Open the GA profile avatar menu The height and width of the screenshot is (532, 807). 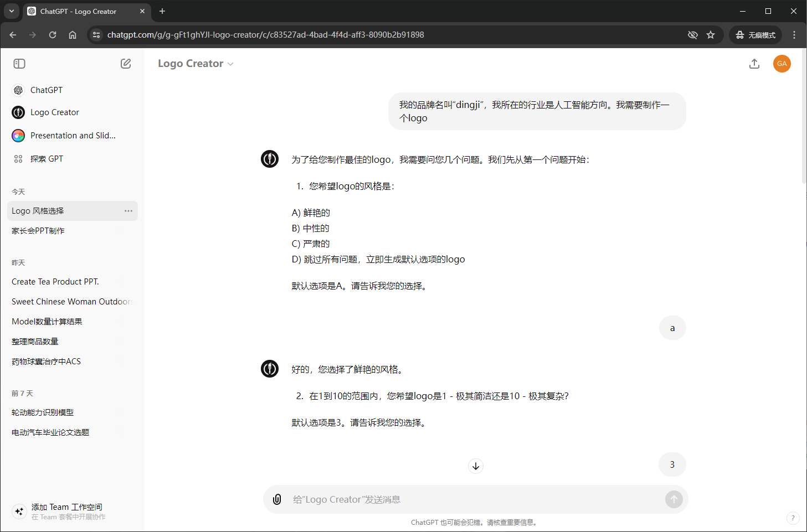tap(782, 64)
